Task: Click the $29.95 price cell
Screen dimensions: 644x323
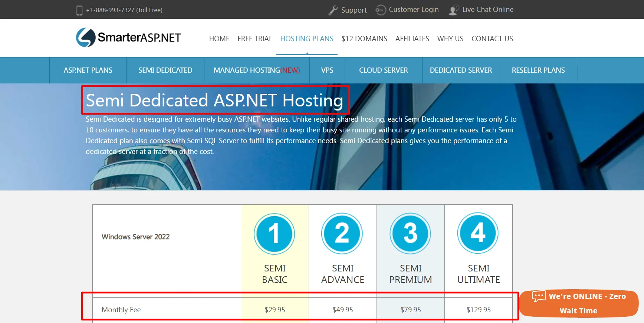Action: click(x=275, y=310)
